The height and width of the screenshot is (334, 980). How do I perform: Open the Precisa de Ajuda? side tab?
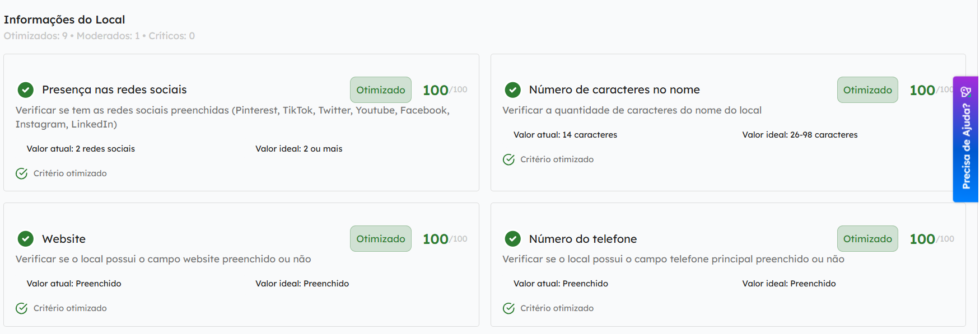(965, 139)
